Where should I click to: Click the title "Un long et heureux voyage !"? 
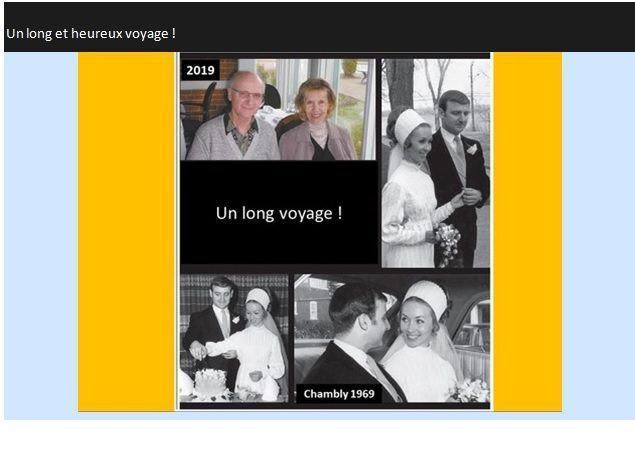click(91, 33)
